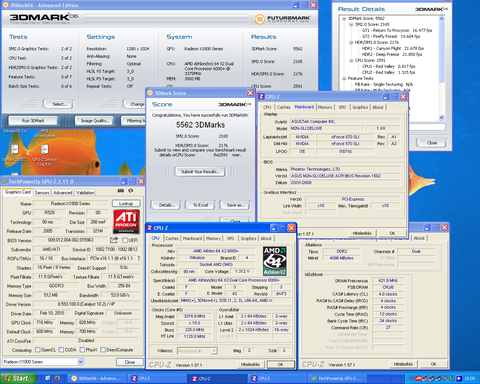Click Futuremark logo in 3DMark06 window
The width and height of the screenshot is (480, 384).
click(283, 19)
